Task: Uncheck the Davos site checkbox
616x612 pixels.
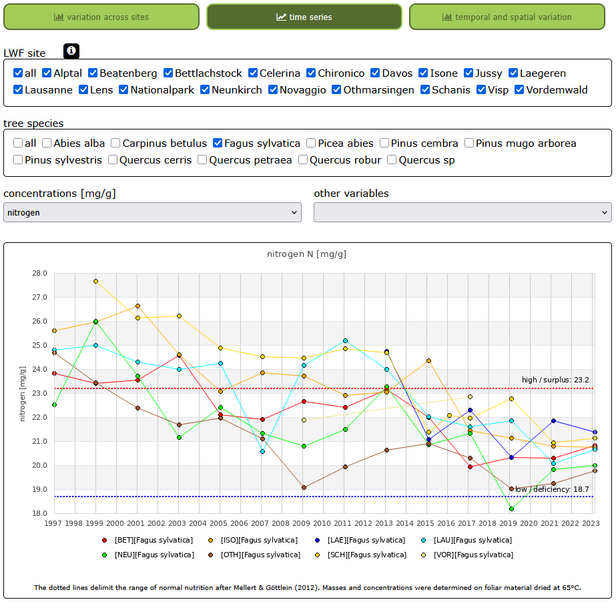Action: 375,73
